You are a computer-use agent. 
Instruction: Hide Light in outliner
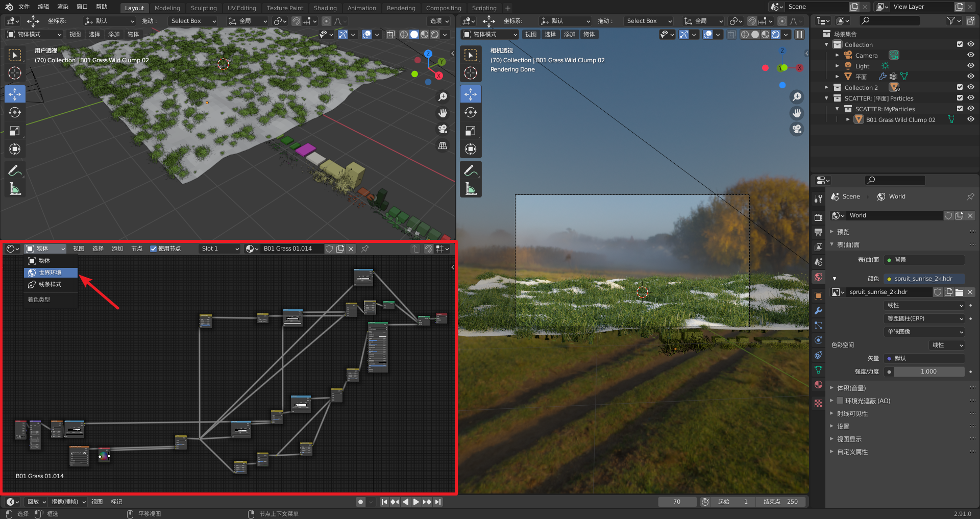[970, 66]
